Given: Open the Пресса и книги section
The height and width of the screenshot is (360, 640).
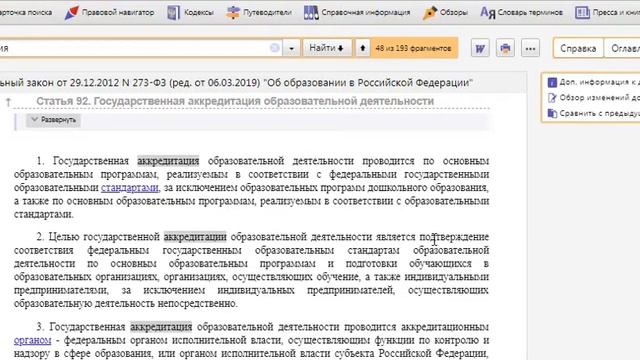Looking at the screenshot, I should [x=607, y=13].
